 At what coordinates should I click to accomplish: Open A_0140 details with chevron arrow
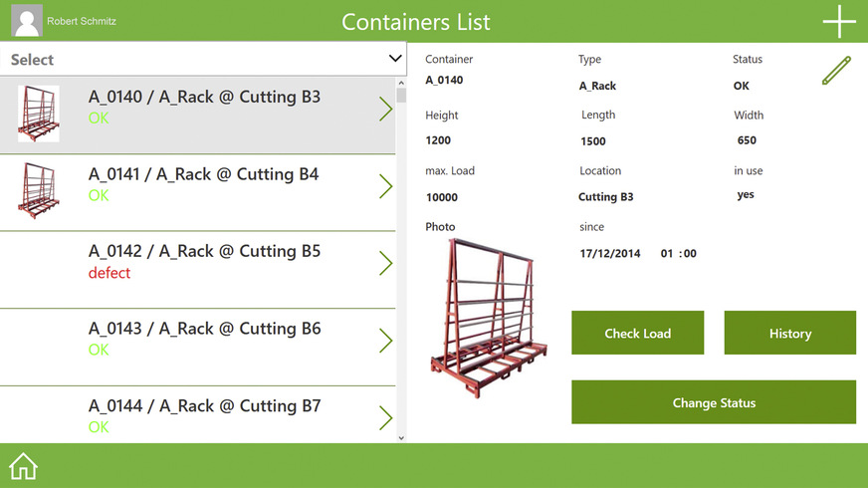coord(386,110)
